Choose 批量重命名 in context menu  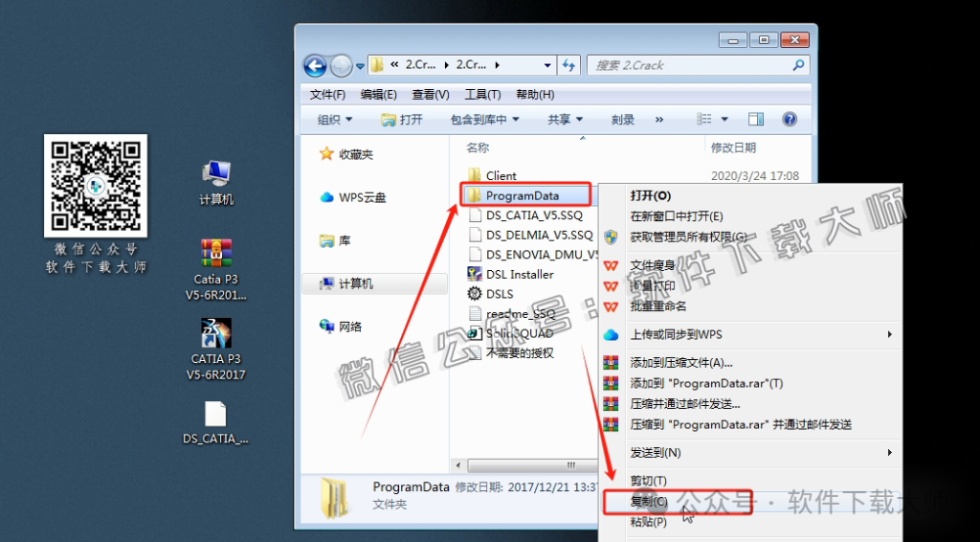tap(658, 306)
